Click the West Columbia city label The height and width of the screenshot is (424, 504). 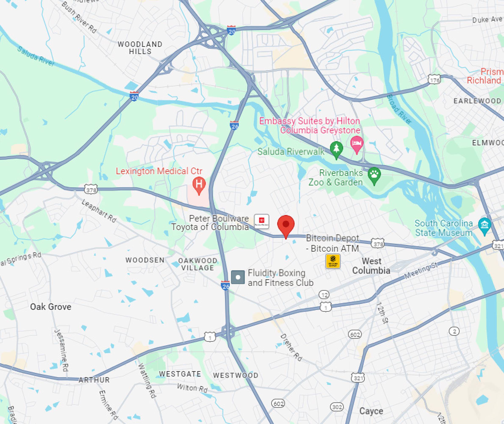click(x=371, y=266)
